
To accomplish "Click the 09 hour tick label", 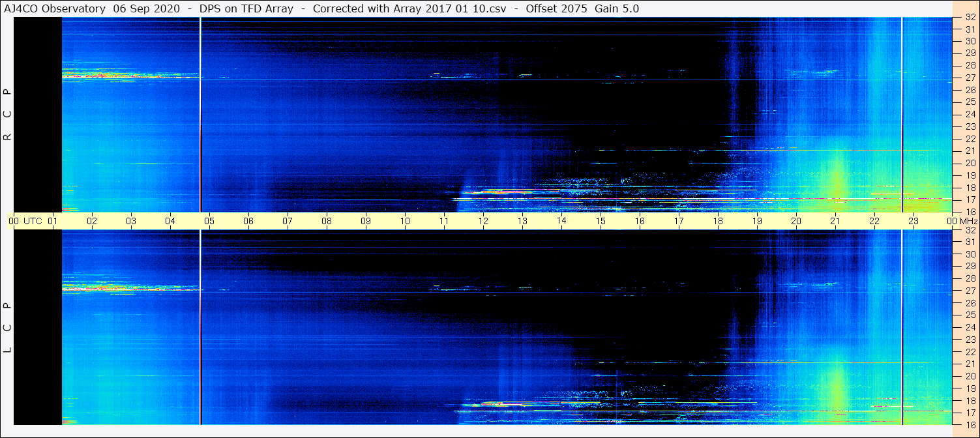I will point(366,221).
